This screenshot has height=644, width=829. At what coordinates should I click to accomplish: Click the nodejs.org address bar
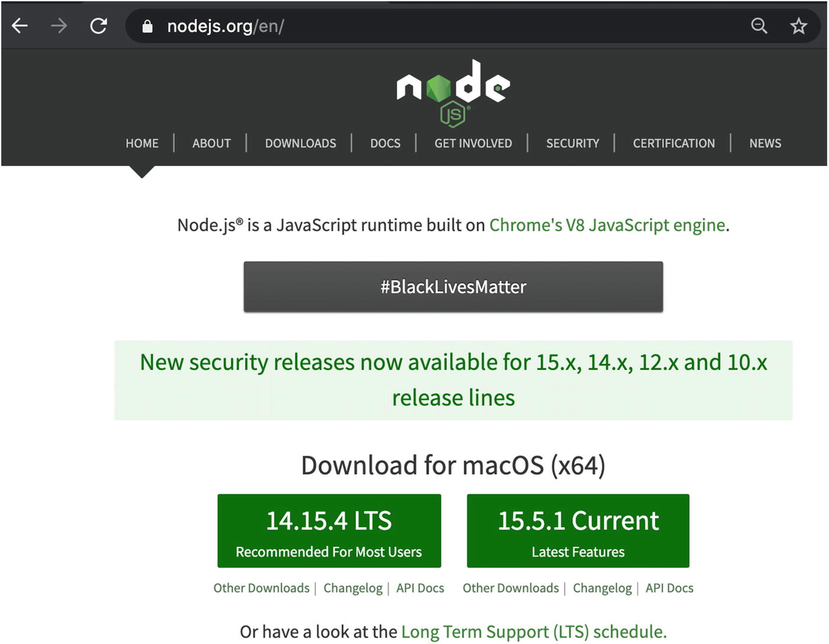pyautogui.click(x=415, y=26)
